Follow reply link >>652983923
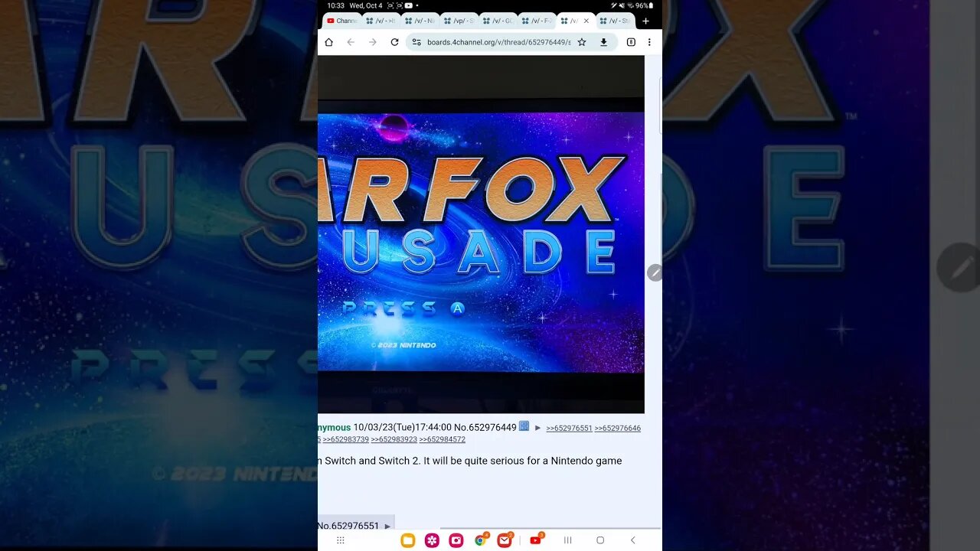 394,439
